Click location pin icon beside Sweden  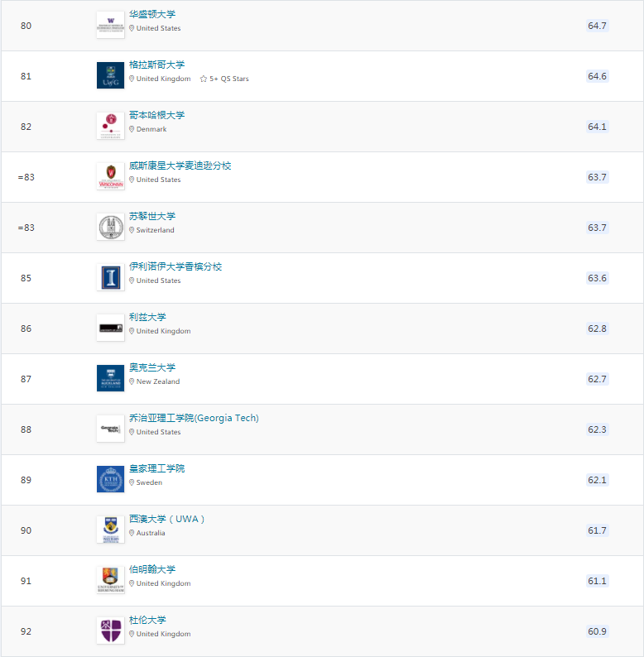(x=132, y=482)
